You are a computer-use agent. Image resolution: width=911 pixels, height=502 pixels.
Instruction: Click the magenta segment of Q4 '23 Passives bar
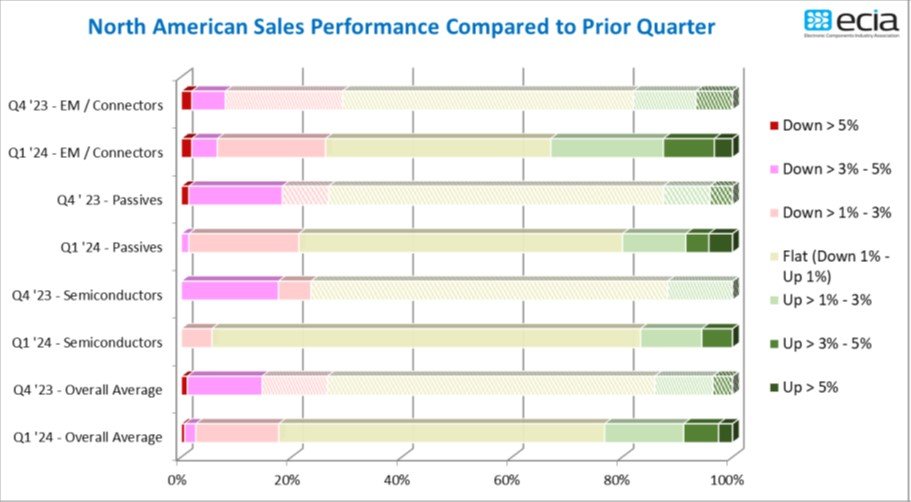coord(235,196)
